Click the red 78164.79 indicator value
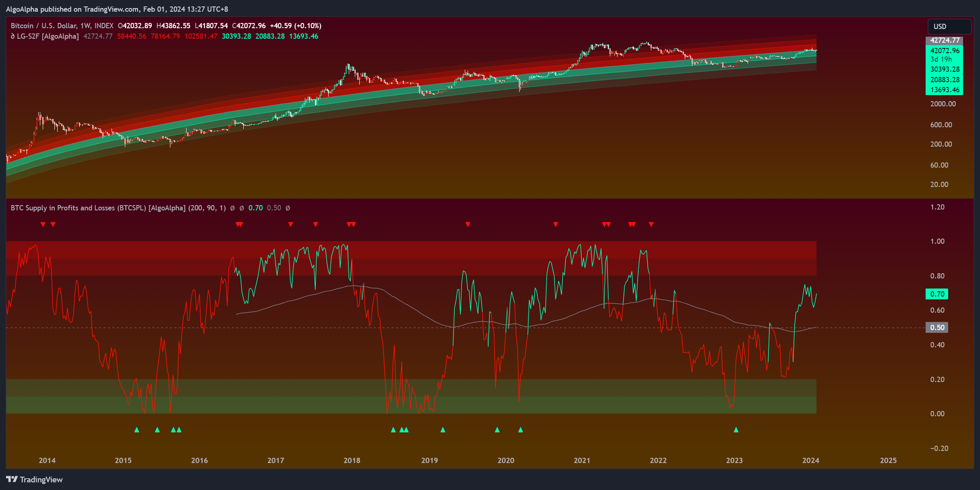 (165, 36)
